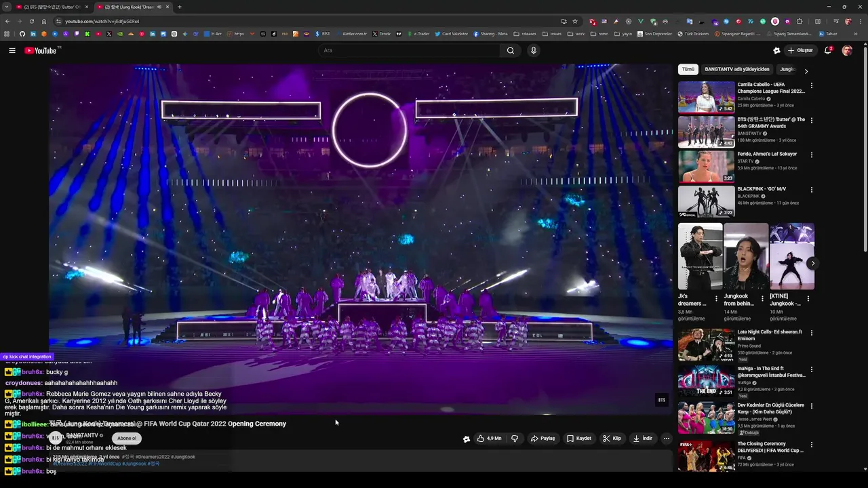Open the 'releases' bookmark folder

525,34
